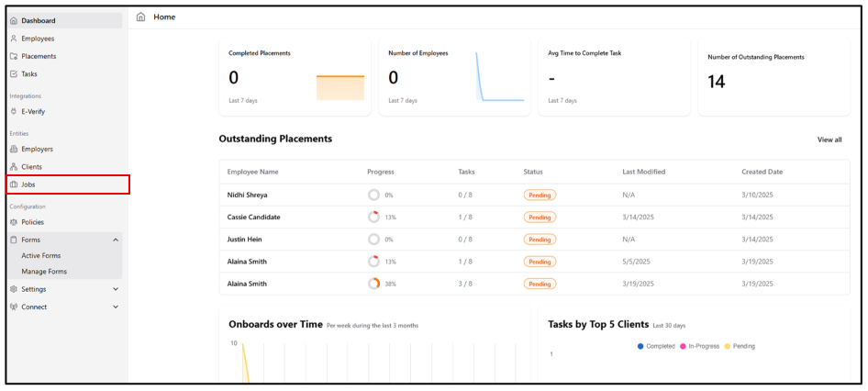This screenshot has width=868, height=391.
Task: Click the Dashboard home icon in sidebar
Action: (x=14, y=20)
